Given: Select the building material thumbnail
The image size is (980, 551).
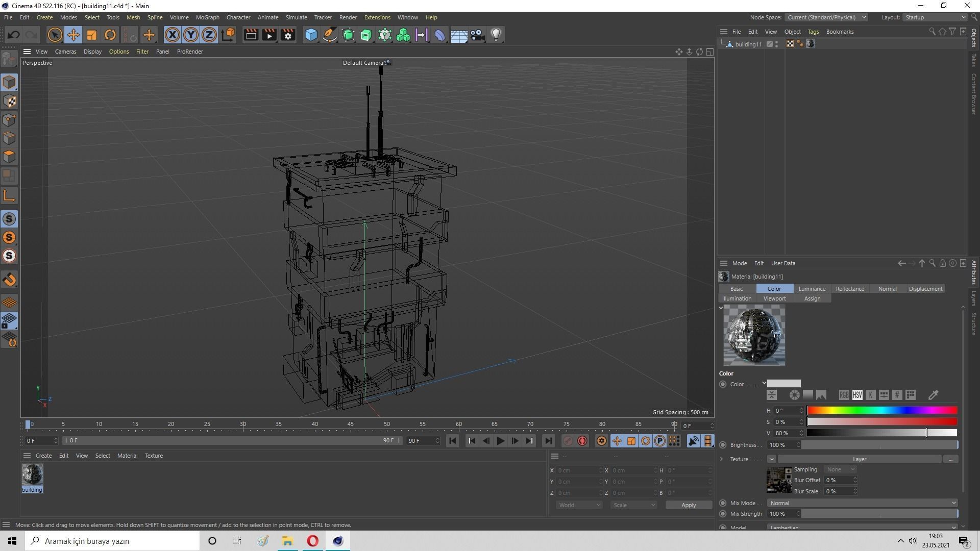Looking at the screenshot, I should click(x=32, y=474).
